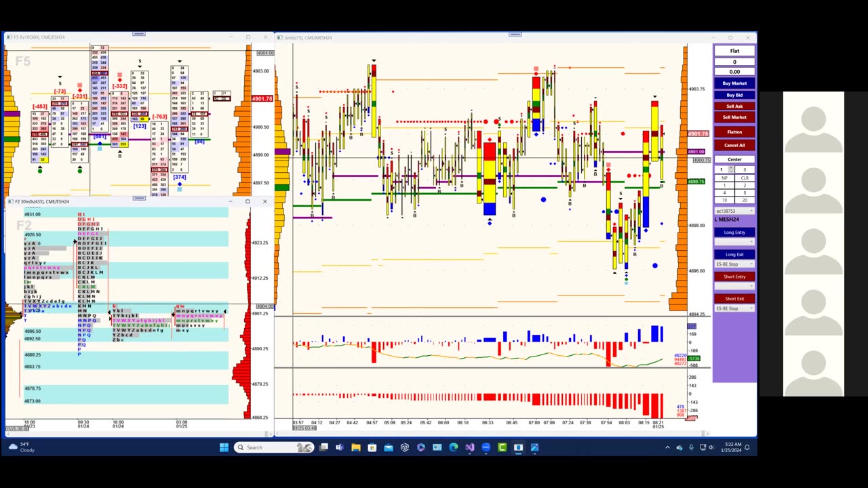Click the L MESH24 instrument label

coord(727,220)
